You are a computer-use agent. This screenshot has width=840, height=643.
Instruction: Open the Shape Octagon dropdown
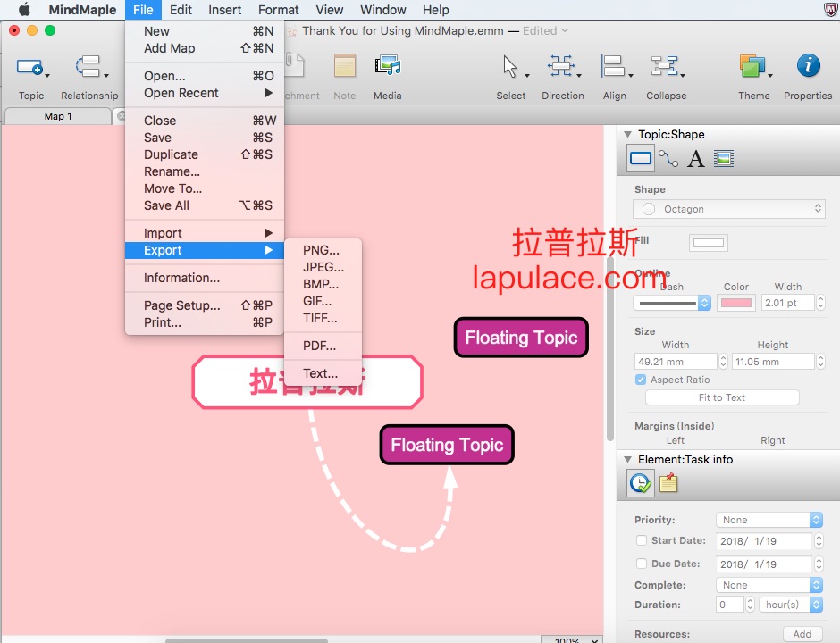click(x=728, y=209)
